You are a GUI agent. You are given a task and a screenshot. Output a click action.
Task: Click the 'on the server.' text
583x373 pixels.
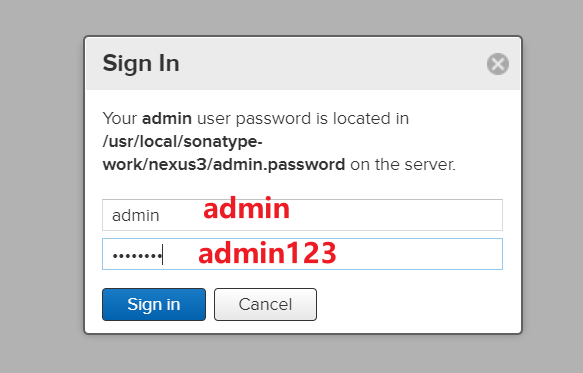[403, 164]
